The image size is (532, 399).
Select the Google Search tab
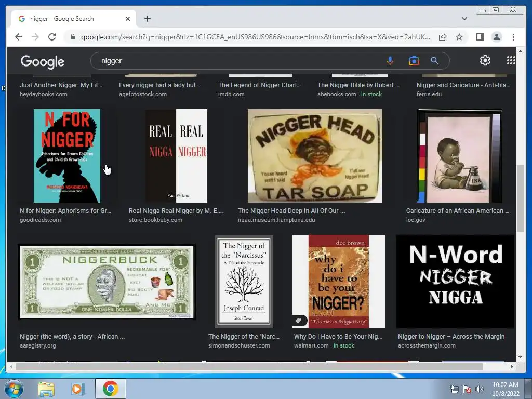pyautogui.click(x=74, y=19)
